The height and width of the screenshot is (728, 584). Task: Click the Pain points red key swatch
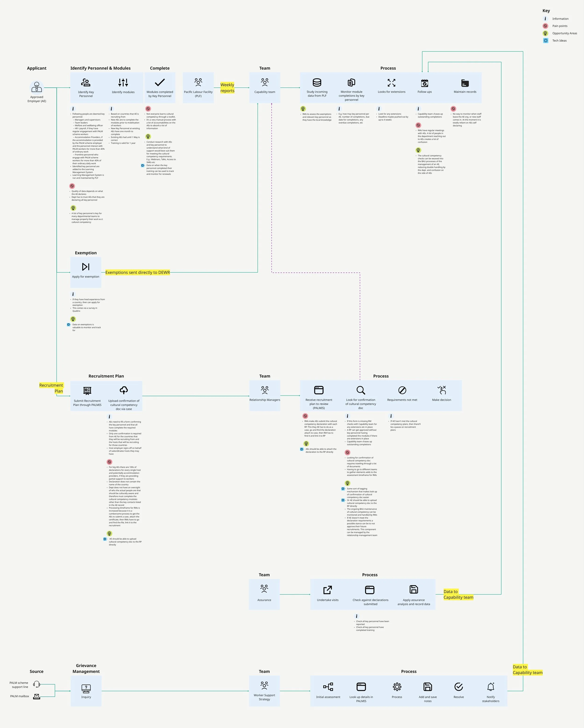click(x=545, y=26)
